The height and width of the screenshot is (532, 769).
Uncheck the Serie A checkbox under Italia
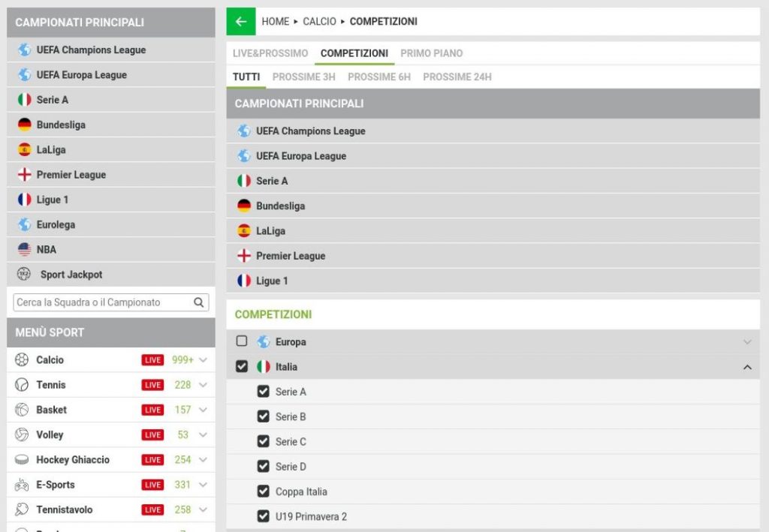264,392
